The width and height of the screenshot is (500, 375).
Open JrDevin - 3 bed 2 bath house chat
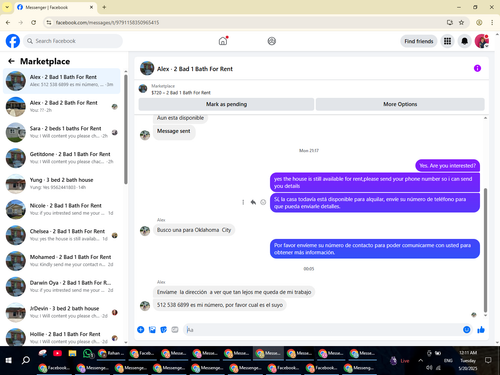62,312
